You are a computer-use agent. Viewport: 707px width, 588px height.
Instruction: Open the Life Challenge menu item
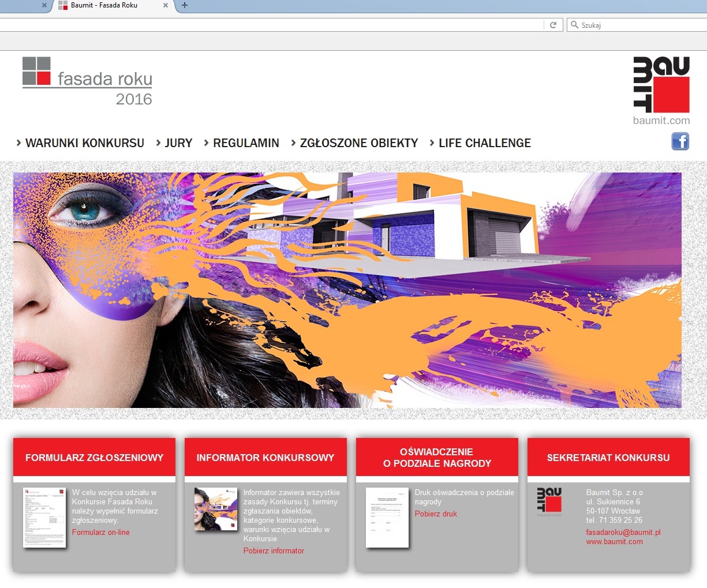484,143
